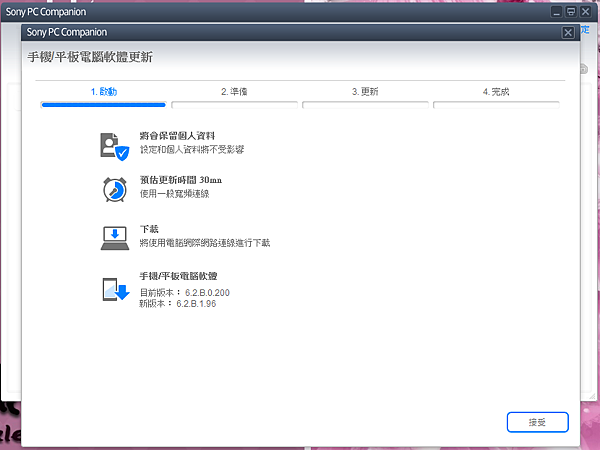Click the 手機/平板電腦軟體更新 dialog title
This screenshot has height=450, width=600.
pyautogui.click(x=90, y=57)
